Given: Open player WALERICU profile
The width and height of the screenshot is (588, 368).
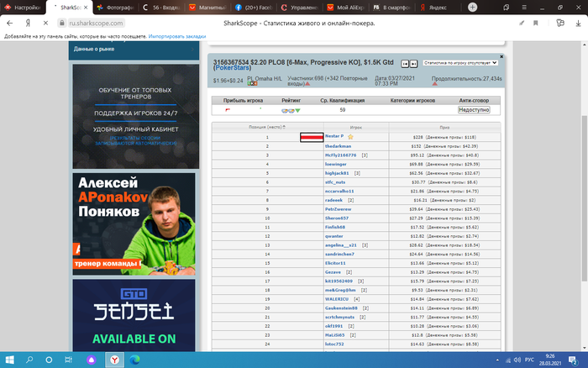Looking at the screenshot, I should coord(337,299).
